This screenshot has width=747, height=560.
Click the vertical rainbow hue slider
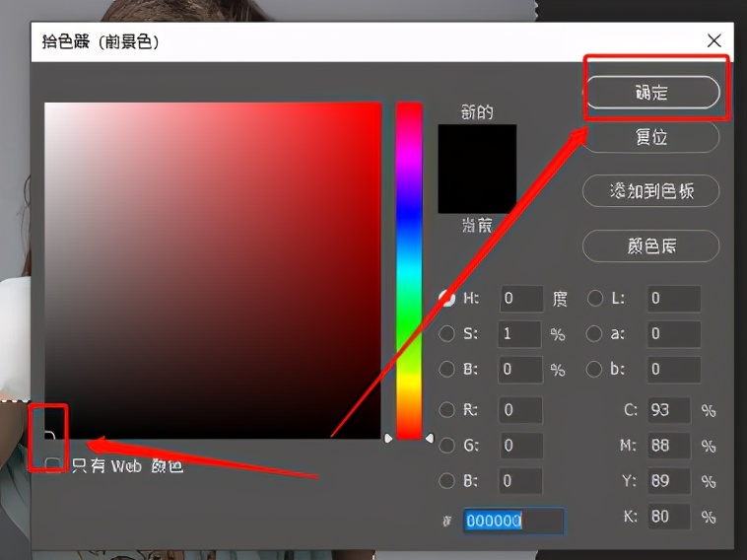coord(409,270)
